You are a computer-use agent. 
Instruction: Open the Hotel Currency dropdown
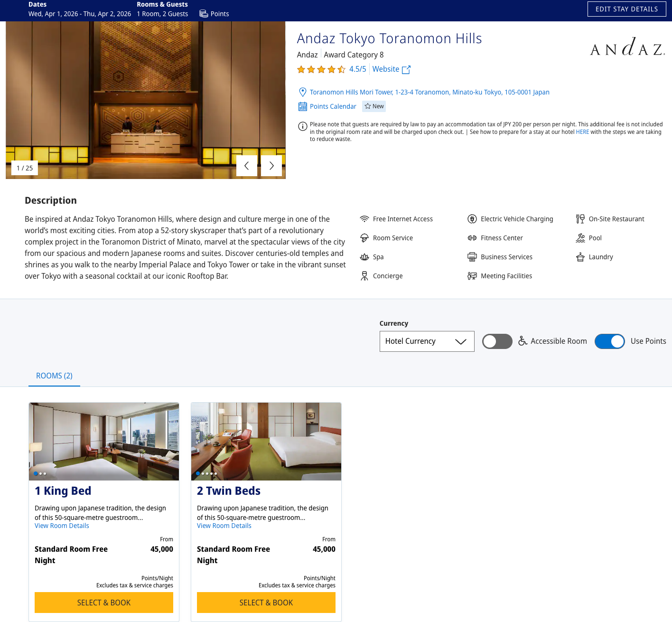(427, 341)
